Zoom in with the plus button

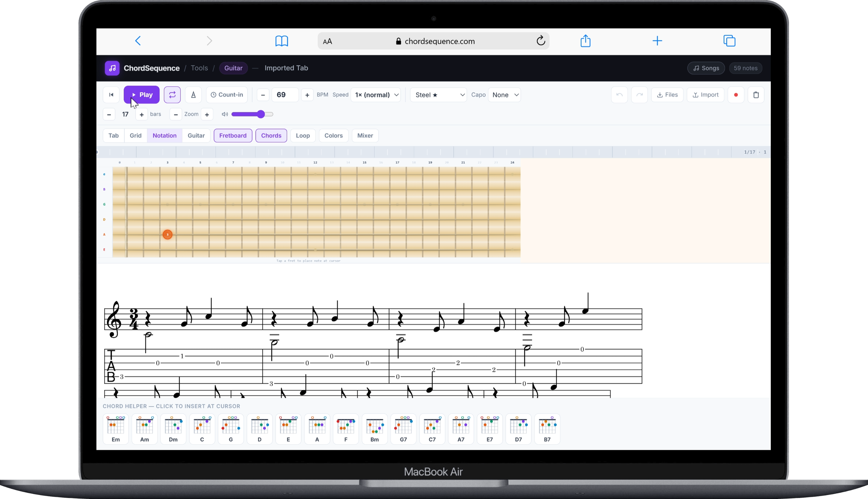[207, 114]
